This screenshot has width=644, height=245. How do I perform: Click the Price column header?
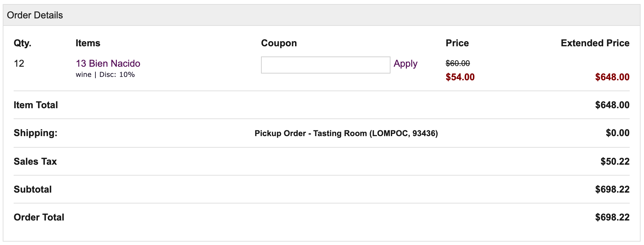coord(457,43)
